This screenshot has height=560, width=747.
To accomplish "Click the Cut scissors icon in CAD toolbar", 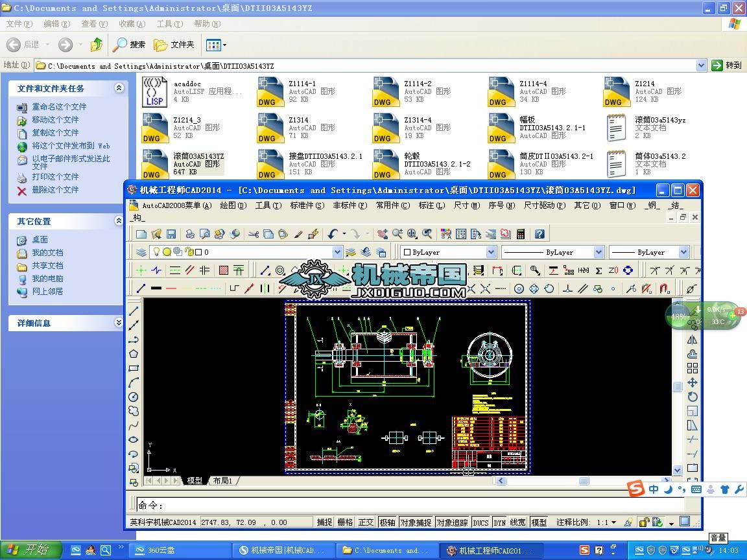I will 254,234.
